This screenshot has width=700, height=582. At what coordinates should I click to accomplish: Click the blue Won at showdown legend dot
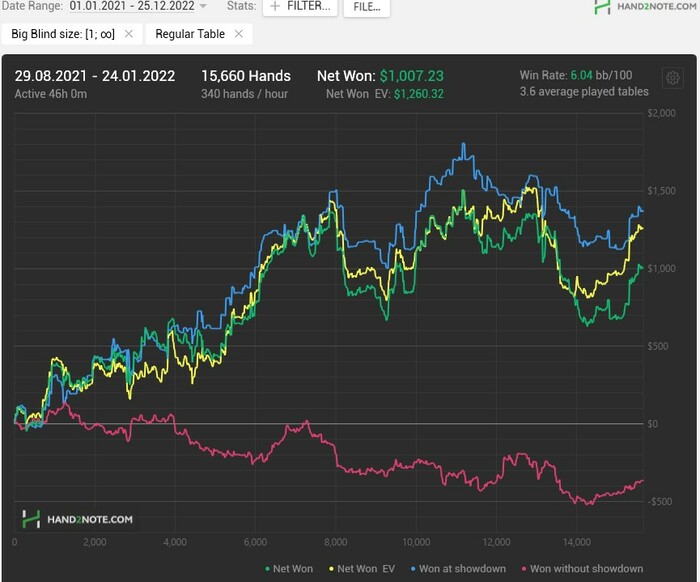click(413, 569)
